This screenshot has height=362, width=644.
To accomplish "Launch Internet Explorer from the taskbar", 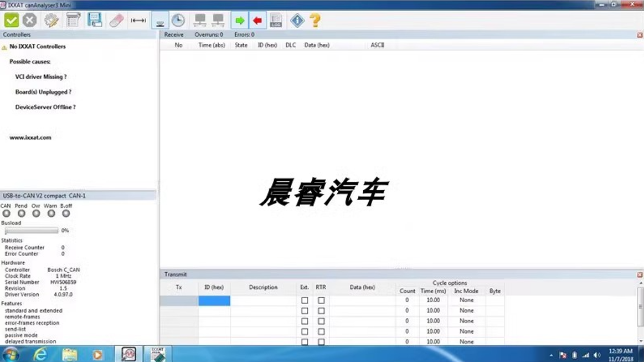I will point(40,354).
